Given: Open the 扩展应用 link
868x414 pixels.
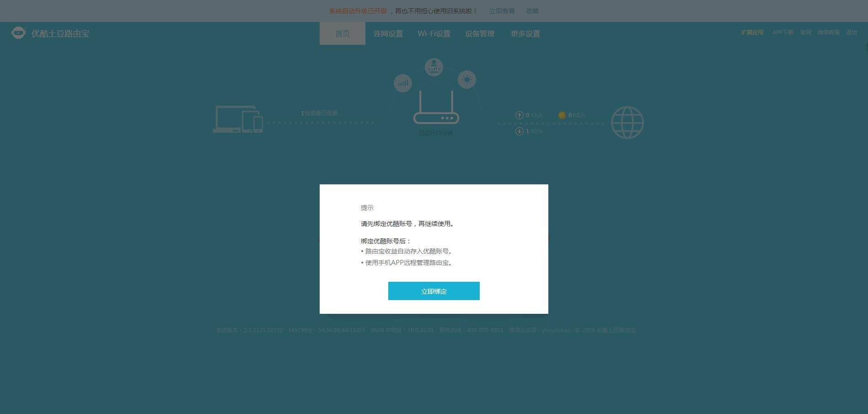Looking at the screenshot, I should point(752,32).
